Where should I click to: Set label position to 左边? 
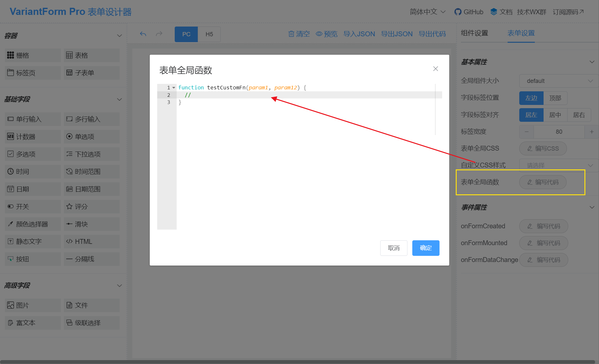point(531,98)
